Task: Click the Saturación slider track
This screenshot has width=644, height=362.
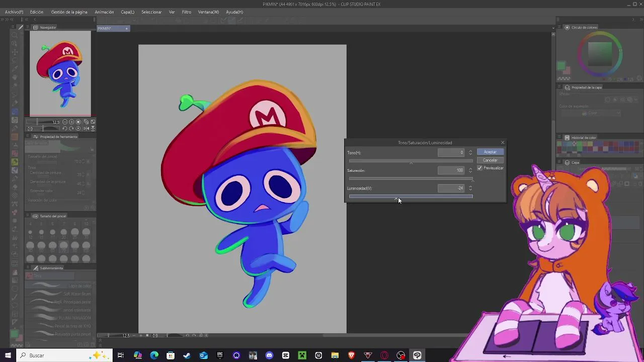Action: 411,178
